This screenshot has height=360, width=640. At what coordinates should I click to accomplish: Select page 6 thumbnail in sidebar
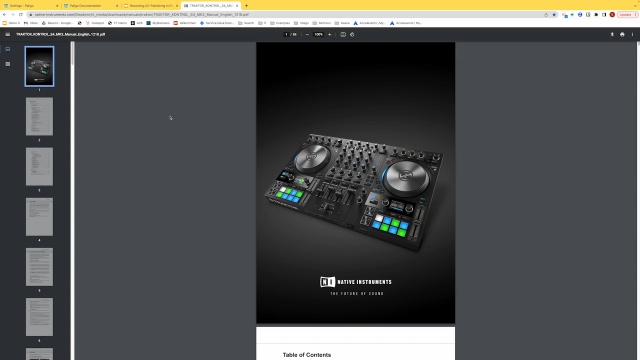39,317
